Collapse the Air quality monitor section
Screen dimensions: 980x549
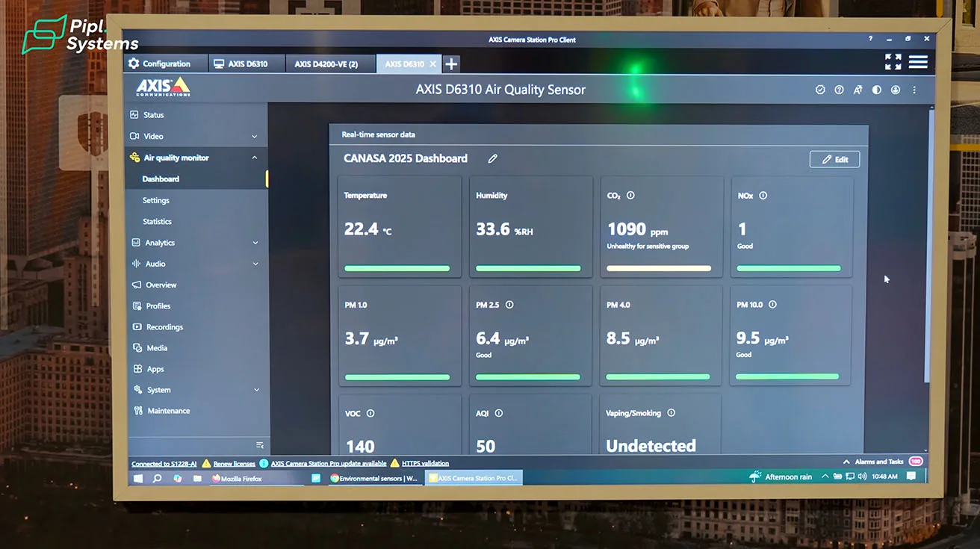(x=255, y=158)
